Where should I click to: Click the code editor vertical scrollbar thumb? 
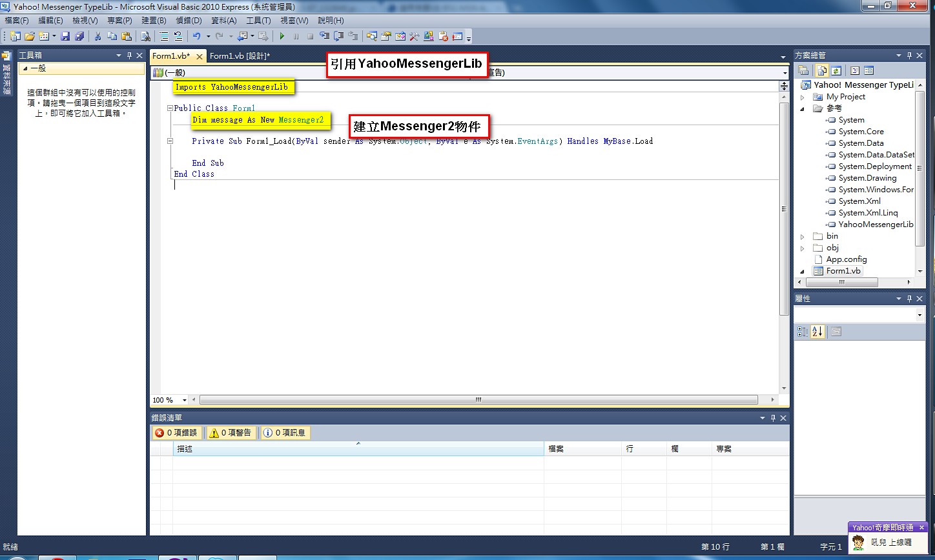785,209
